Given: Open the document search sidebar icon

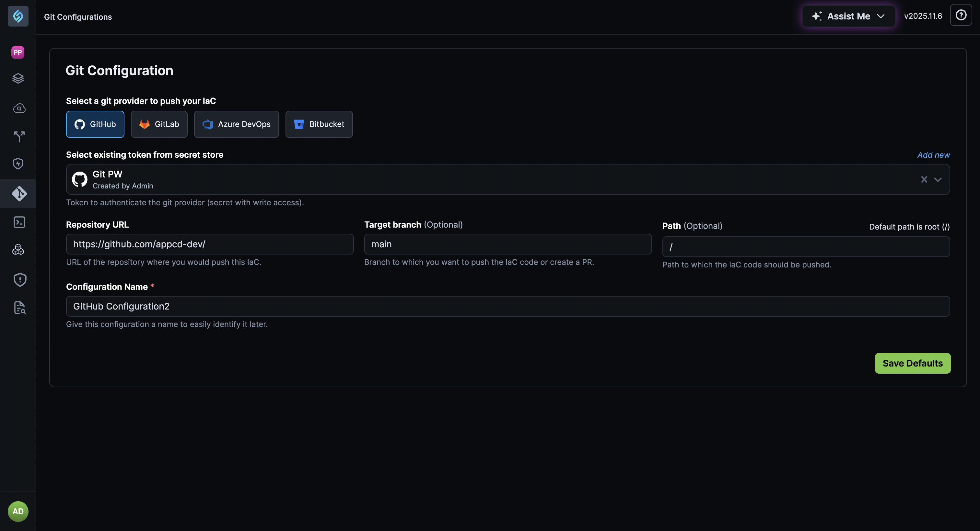Looking at the screenshot, I should [18, 308].
